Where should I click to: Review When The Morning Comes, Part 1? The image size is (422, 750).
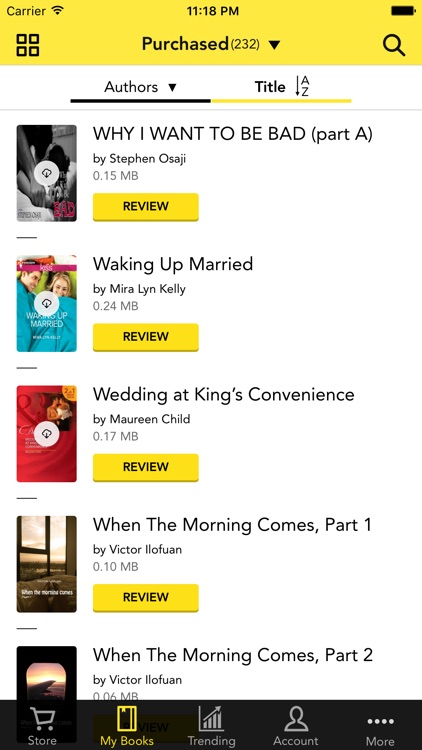145,597
